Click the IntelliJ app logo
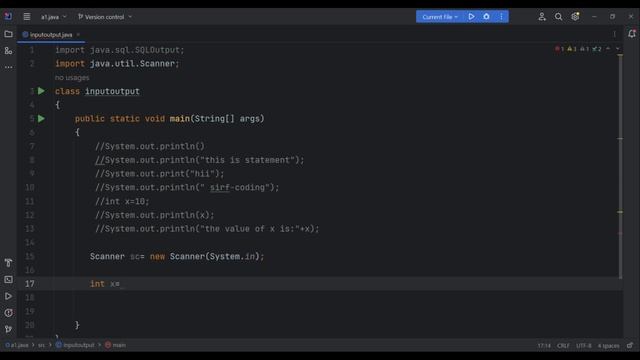This screenshot has width=640, height=360. tap(8, 16)
